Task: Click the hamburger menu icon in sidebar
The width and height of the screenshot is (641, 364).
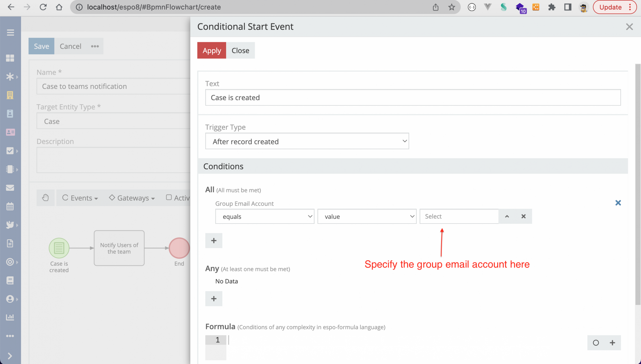Action: (10, 33)
